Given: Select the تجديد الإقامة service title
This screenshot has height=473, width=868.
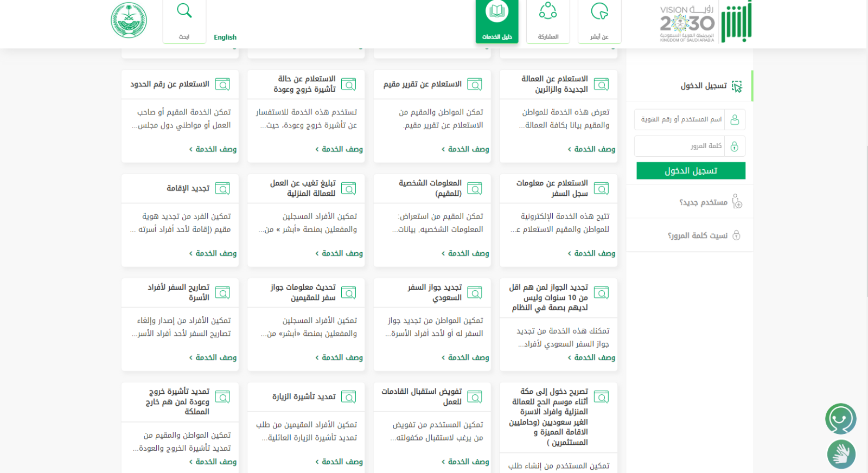Looking at the screenshot, I should click(188, 188).
